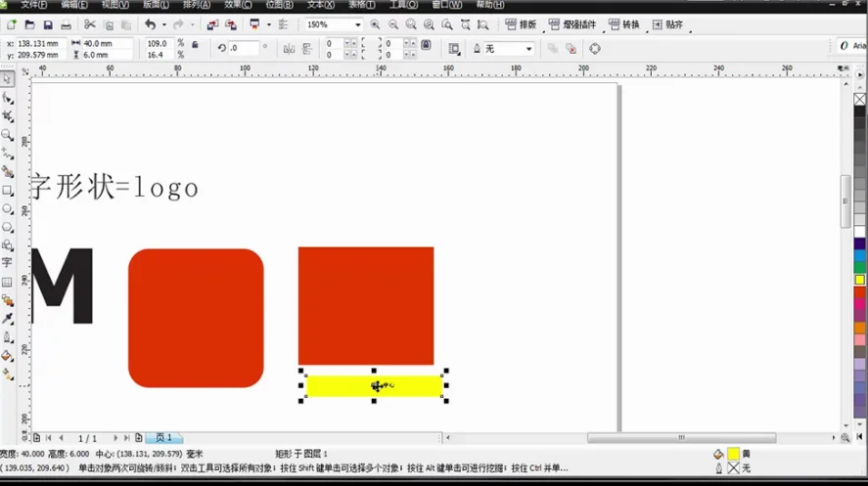Select the Table tool
868x486 pixels.
(7, 282)
